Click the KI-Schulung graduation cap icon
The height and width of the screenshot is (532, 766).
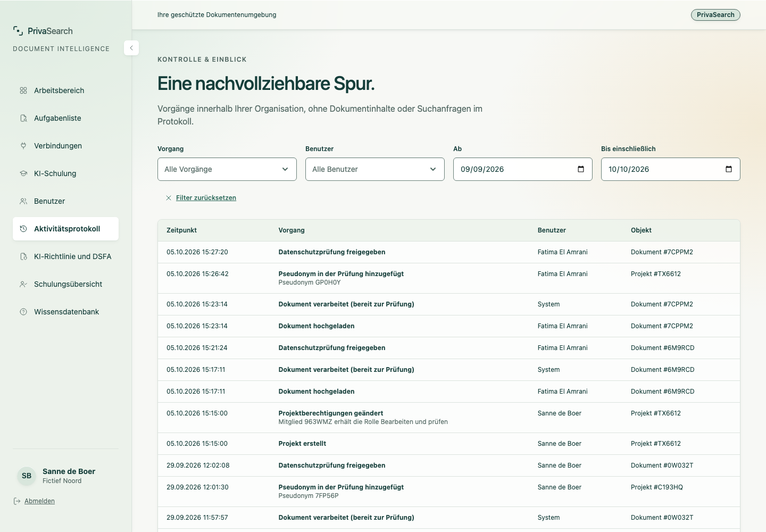pos(23,173)
